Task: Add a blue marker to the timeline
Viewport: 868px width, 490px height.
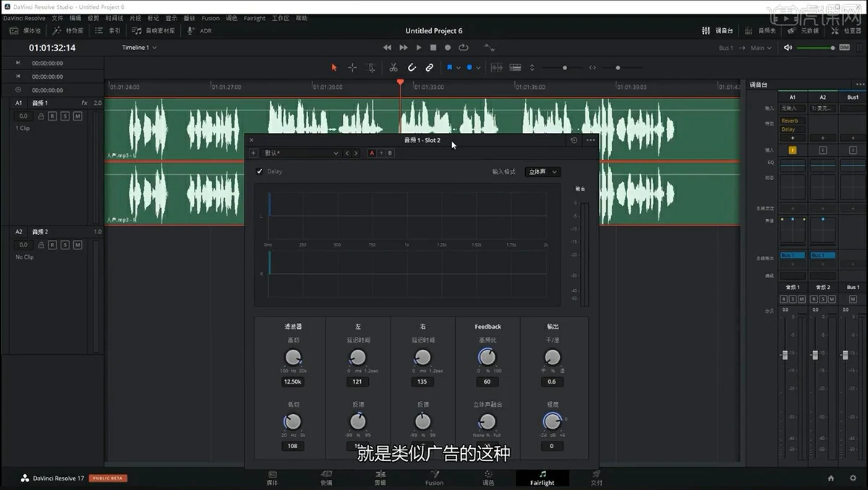Action: click(469, 67)
